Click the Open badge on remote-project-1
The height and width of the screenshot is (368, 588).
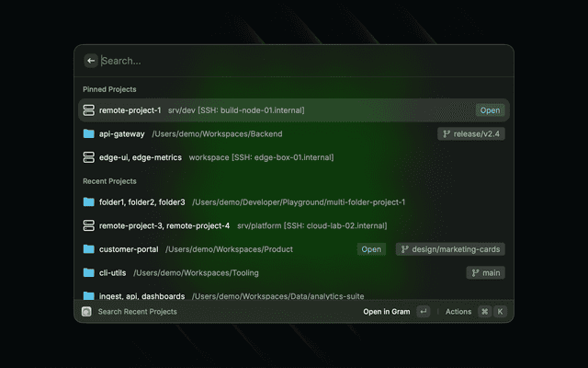click(x=490, y=110)
